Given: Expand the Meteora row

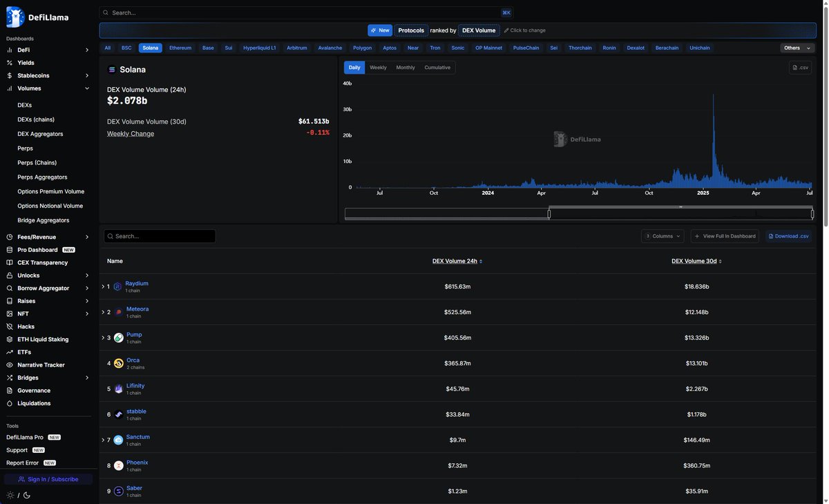Looking at the screenshot, I should 103,312.
